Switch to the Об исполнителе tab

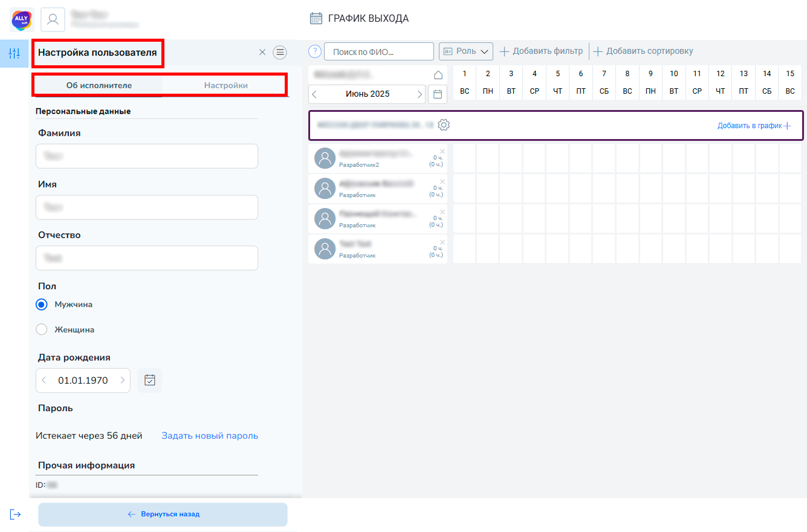99,85
